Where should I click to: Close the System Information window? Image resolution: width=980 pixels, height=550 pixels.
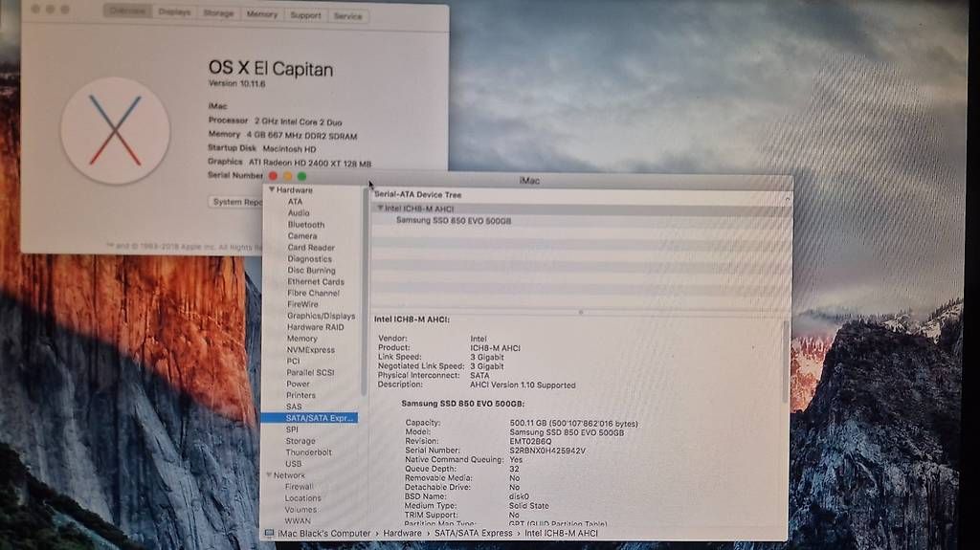click(x=273, y=176)
